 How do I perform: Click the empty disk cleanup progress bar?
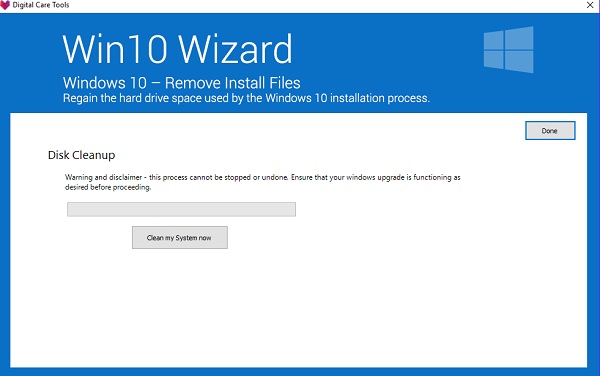[181, 209]
